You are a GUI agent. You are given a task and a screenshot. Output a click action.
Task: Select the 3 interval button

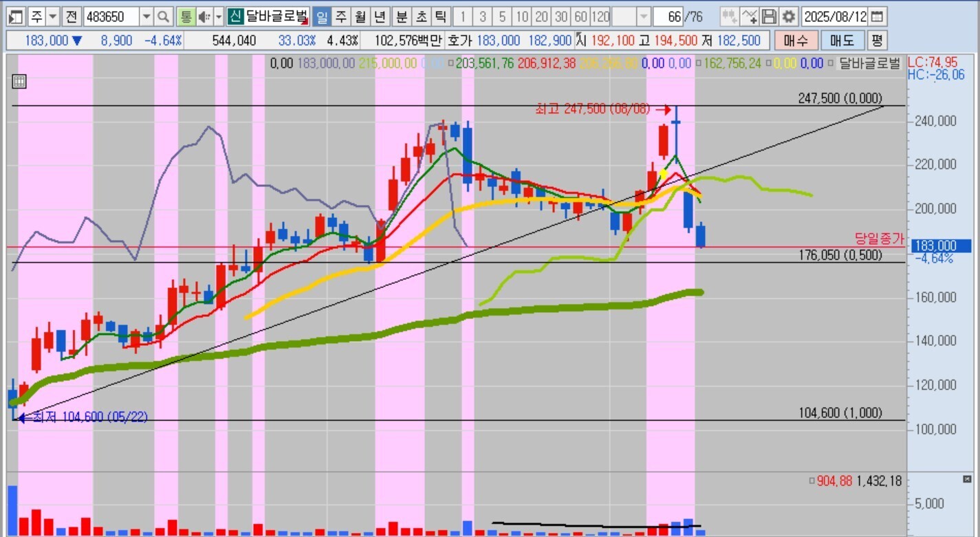point(483,17)
